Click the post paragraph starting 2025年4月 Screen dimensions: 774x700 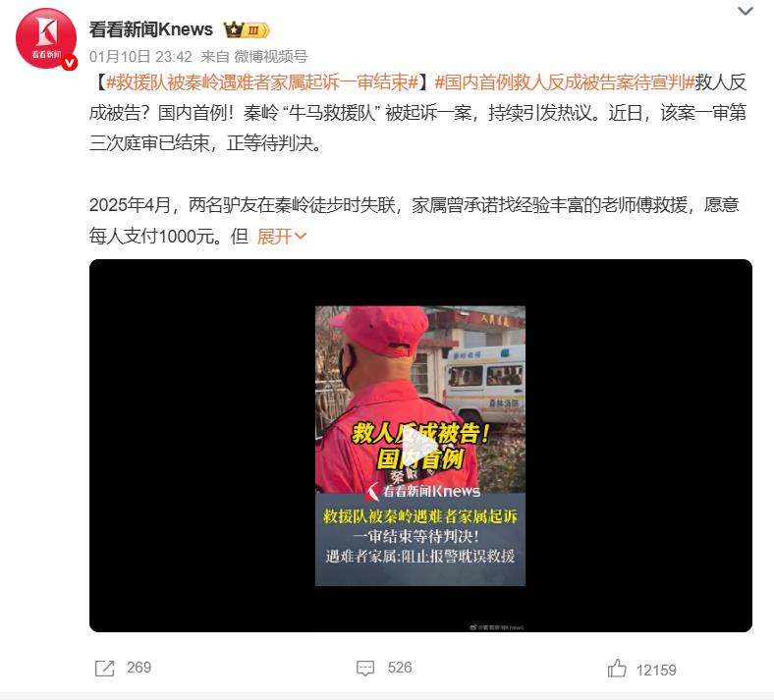coord(414,221)
